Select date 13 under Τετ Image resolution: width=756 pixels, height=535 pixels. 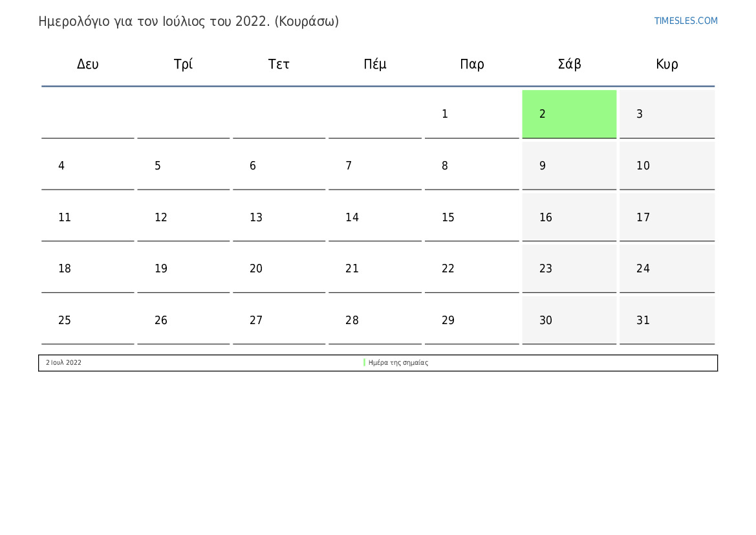pyautogui.click(x=279, y=217)
